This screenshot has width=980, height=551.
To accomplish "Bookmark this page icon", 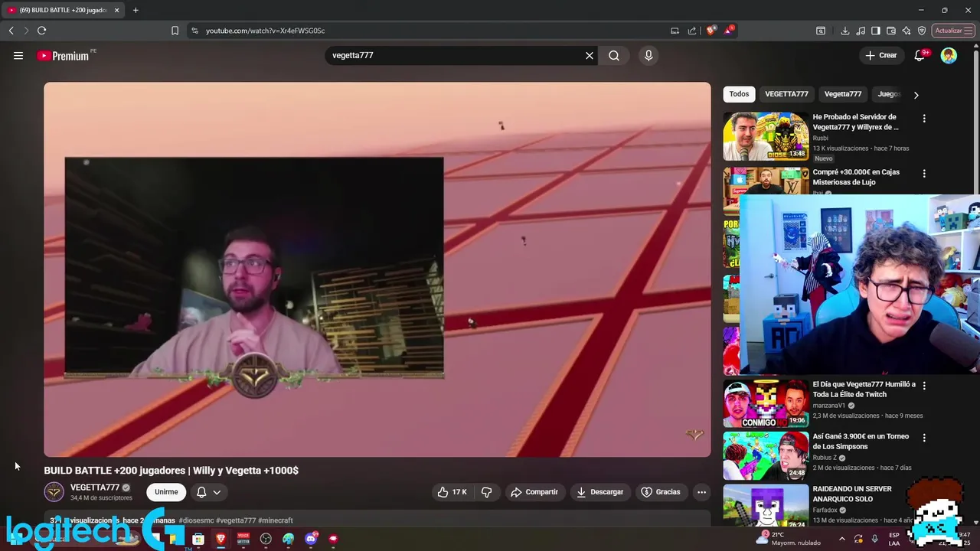I will coord(175,31).
